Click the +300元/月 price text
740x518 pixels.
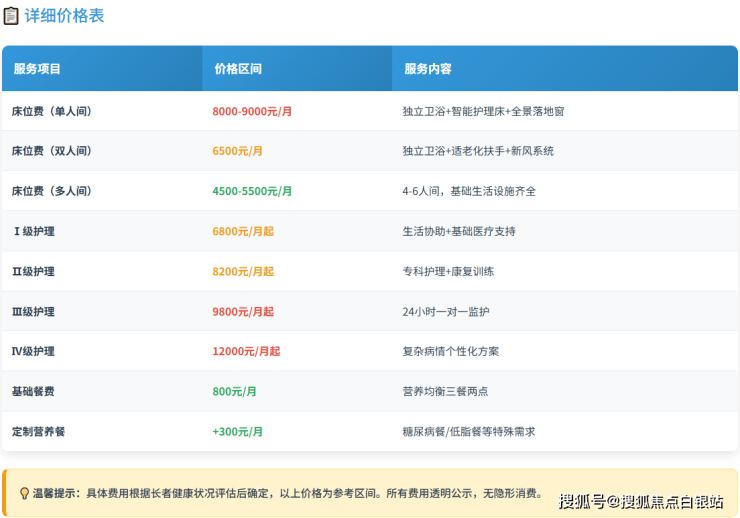[x=237, y=431]
